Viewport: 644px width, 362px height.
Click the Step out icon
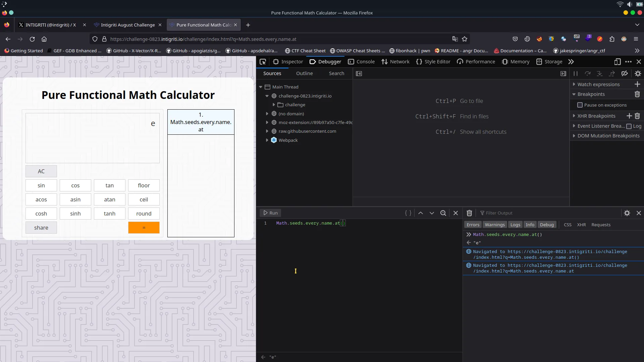click(612, 73)
